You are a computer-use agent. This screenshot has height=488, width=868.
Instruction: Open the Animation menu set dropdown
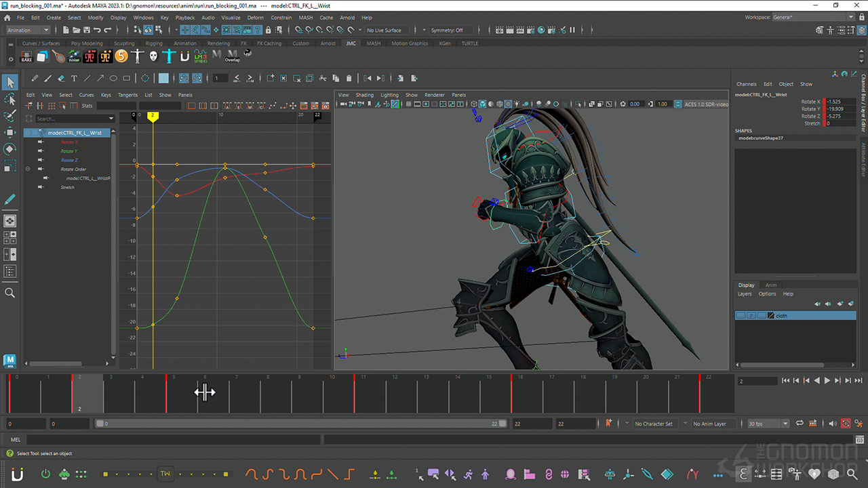click(28, 30)
